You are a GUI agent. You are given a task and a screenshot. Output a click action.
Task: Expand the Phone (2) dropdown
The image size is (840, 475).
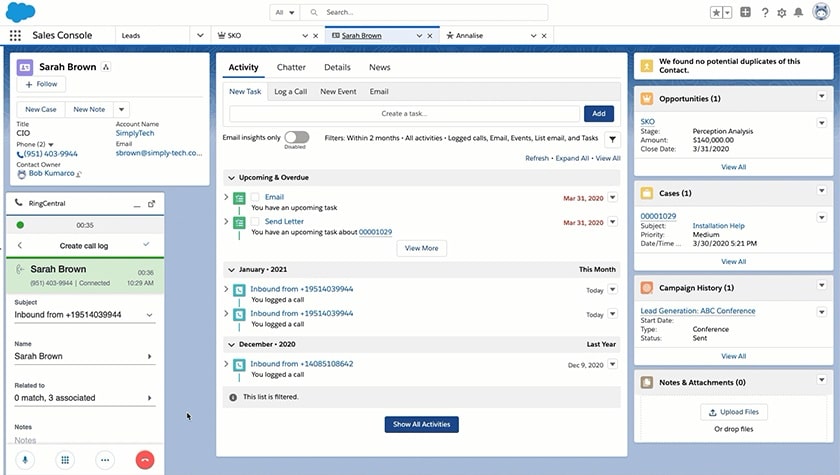(x=51, y=145)
